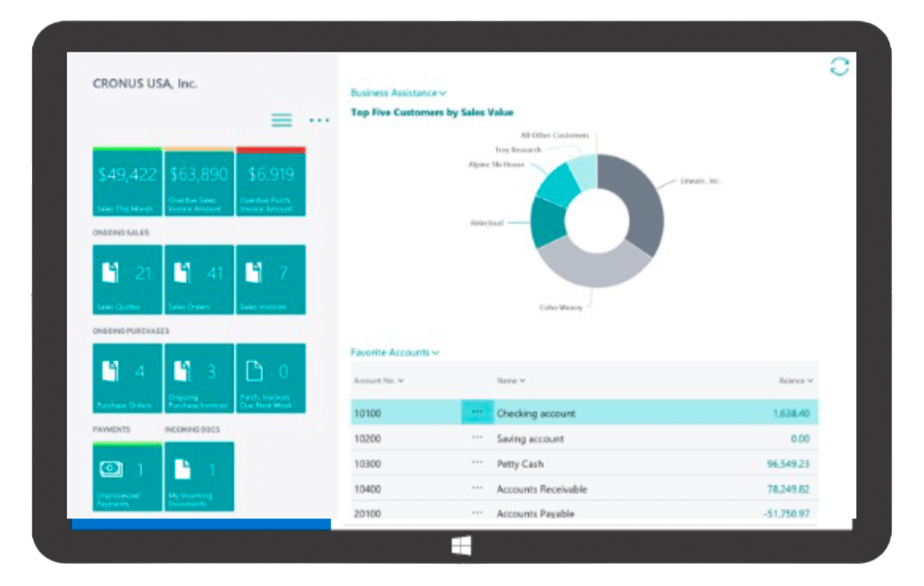924x586 pixels.
Task: Open the $49,422 Sales This Month tile
Action: coord(127,181)
